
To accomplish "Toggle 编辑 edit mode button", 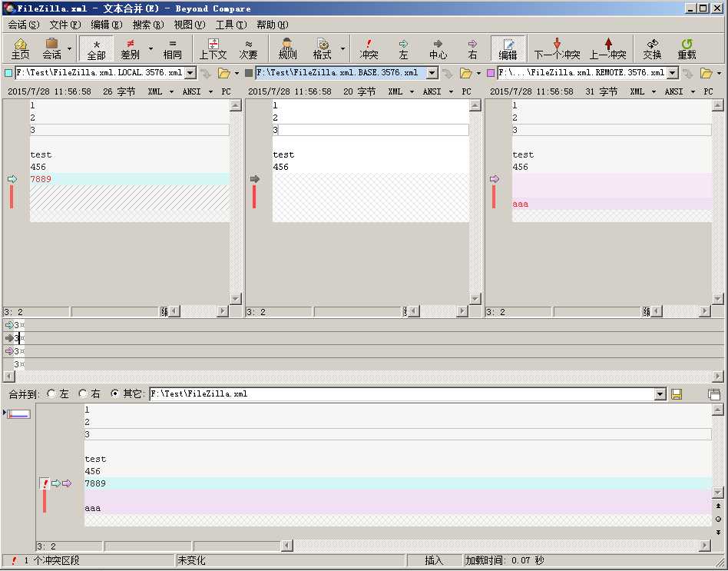I will [508, 48].
